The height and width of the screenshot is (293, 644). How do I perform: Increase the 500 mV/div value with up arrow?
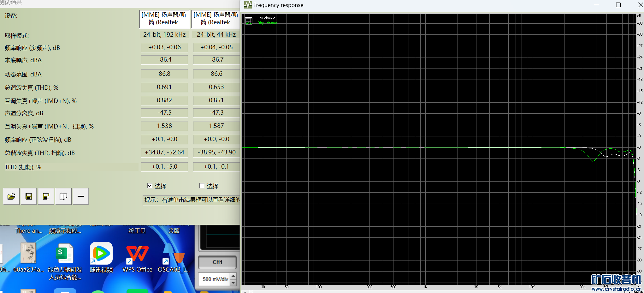point(233,276)
